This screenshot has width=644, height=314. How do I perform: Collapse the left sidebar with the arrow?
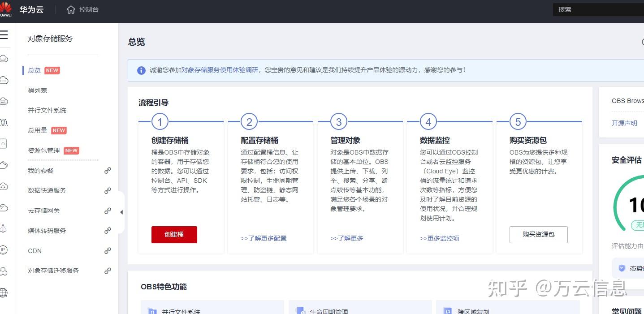coord(121,211)
